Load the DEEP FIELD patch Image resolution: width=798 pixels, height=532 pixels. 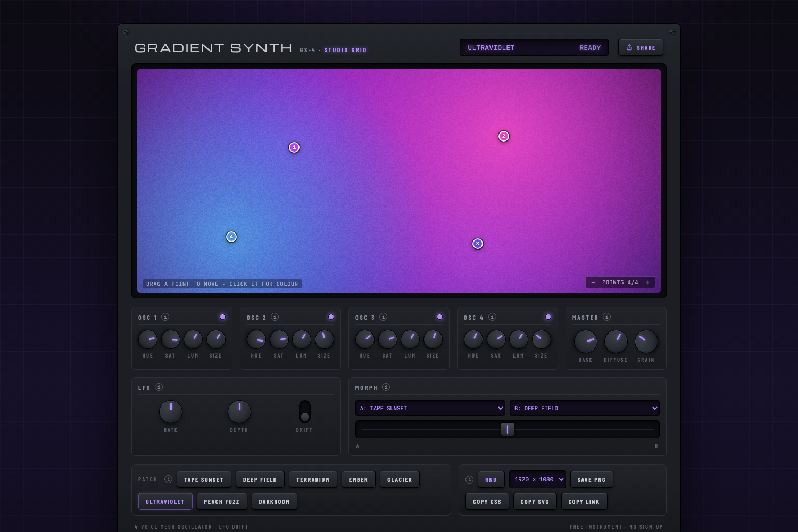(260, 480)
